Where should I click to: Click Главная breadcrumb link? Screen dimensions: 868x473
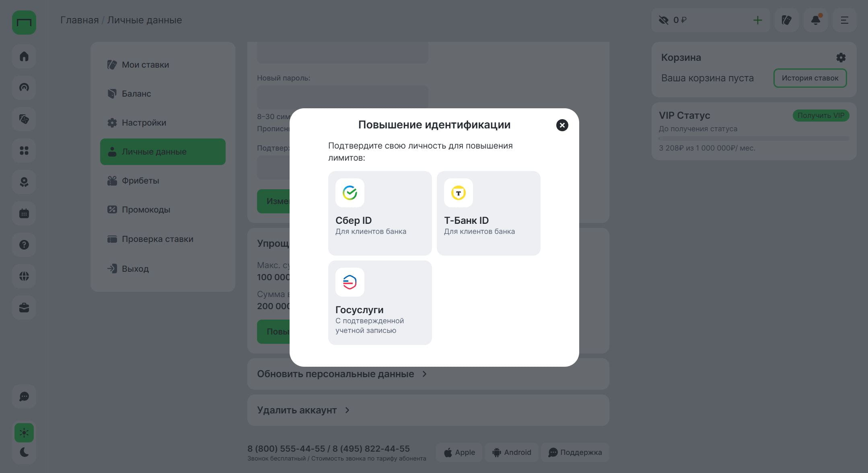(79, 20)
